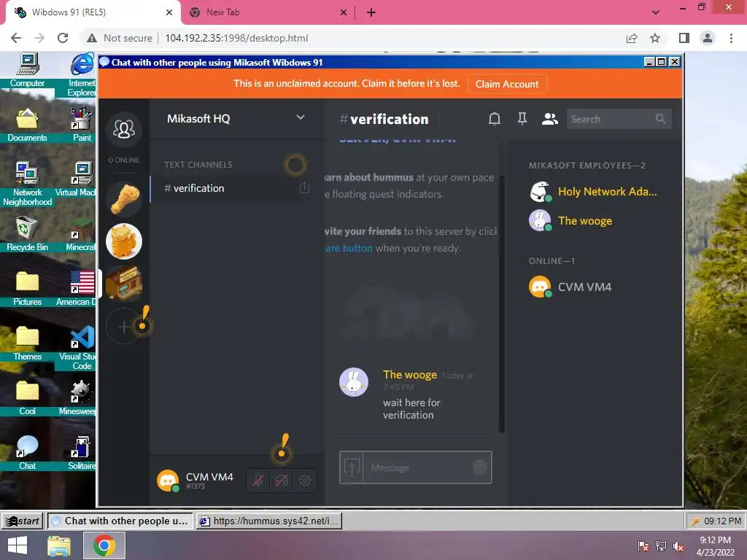Image resolution: width=747 pixels, height=560 pixels.
Task: Open a new browser tab
Action: pyautogui.click(x=371, y=12)
